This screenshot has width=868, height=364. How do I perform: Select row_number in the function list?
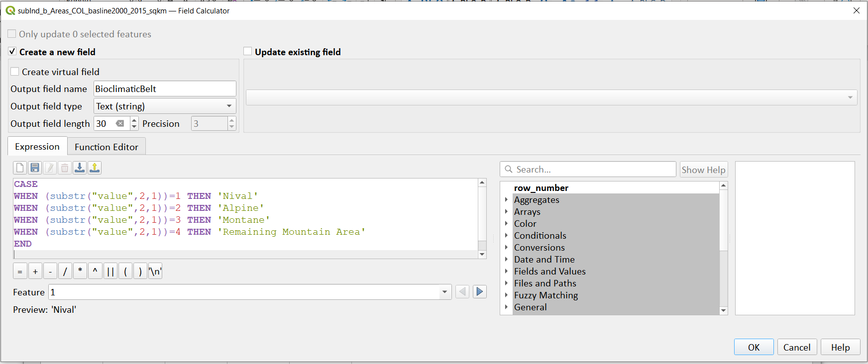click(541, 187)
